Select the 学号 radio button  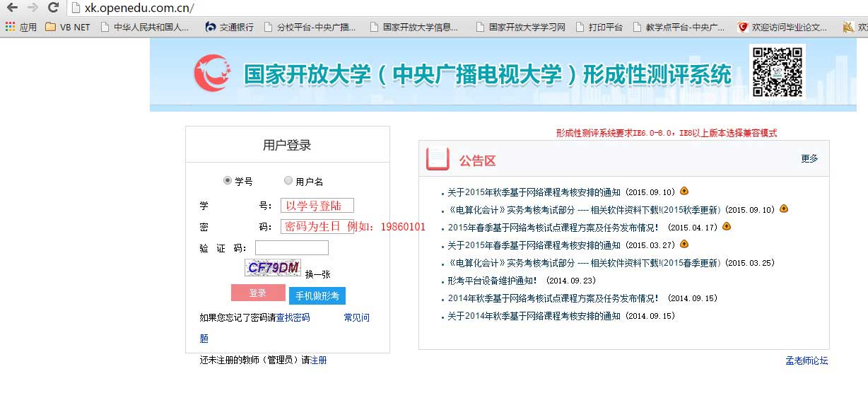tap(228, 181)
